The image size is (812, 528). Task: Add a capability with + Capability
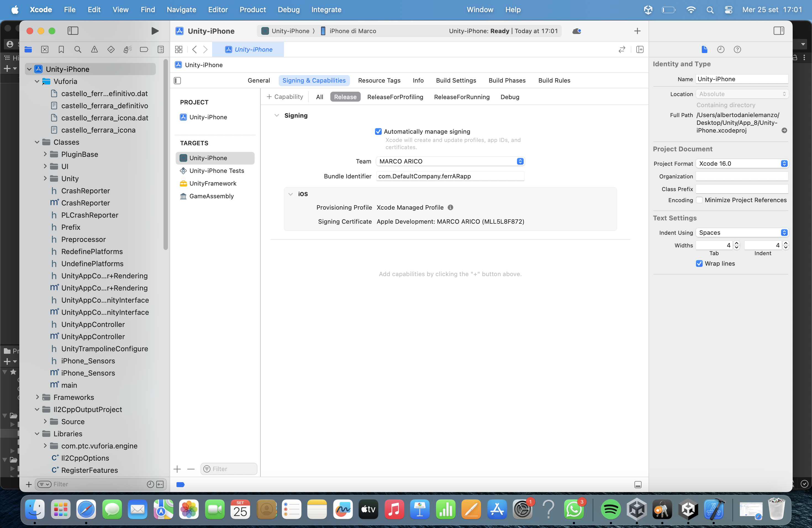click(284, 97)
